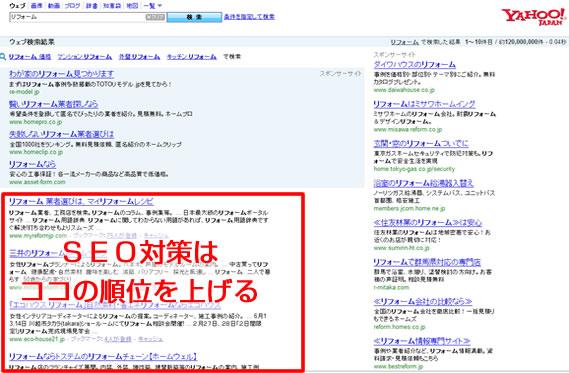Open ダイワハウスのリフォーム sidebar ad
Viewport: 569px width, 373px height.
(x=415, y=65)
